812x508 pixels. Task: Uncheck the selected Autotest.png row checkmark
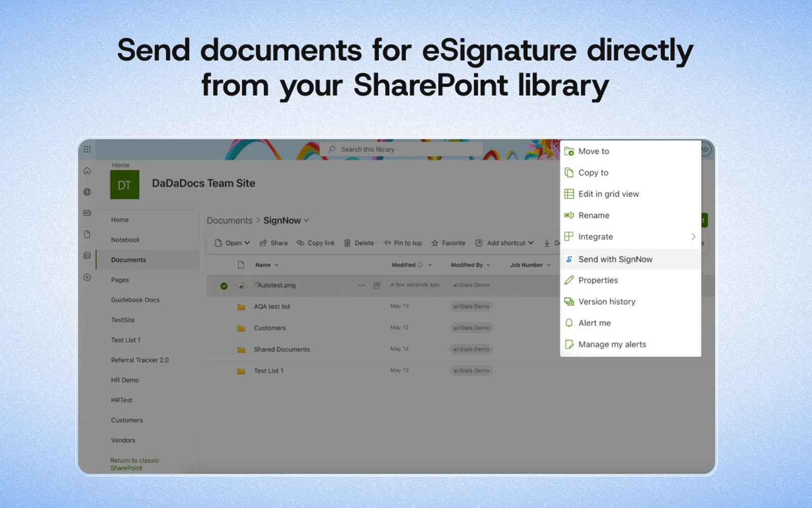[224, 286]
